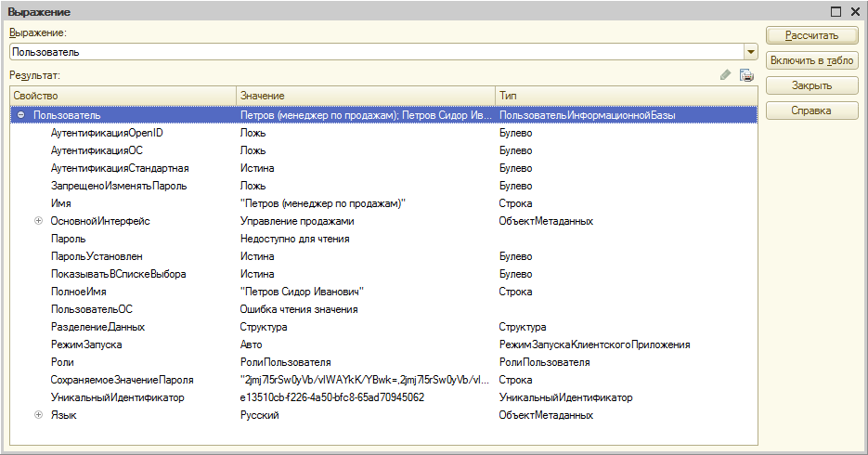Screen dimensions: 868x455
Task: Click into the Выражение input field
Action: [371, 52]
